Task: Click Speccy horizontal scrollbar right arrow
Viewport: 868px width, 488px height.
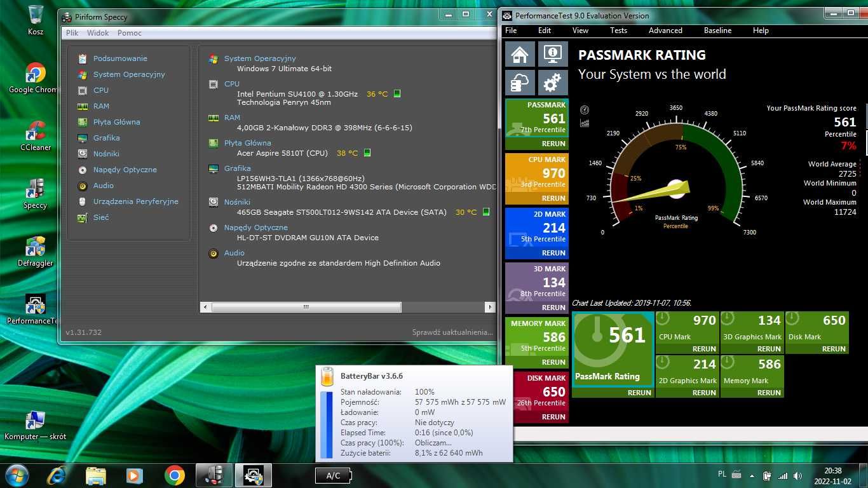Action: point(489,307)
